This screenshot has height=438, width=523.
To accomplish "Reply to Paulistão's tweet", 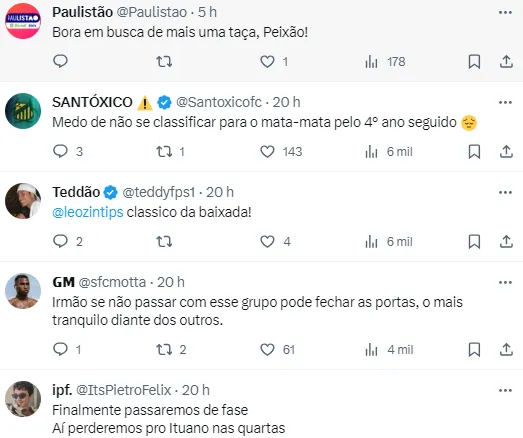I will click(x=60, y=61).
